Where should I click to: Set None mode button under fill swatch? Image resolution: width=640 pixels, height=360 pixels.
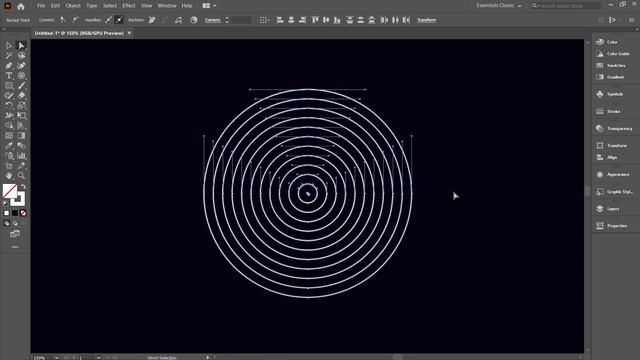(23, 213)
